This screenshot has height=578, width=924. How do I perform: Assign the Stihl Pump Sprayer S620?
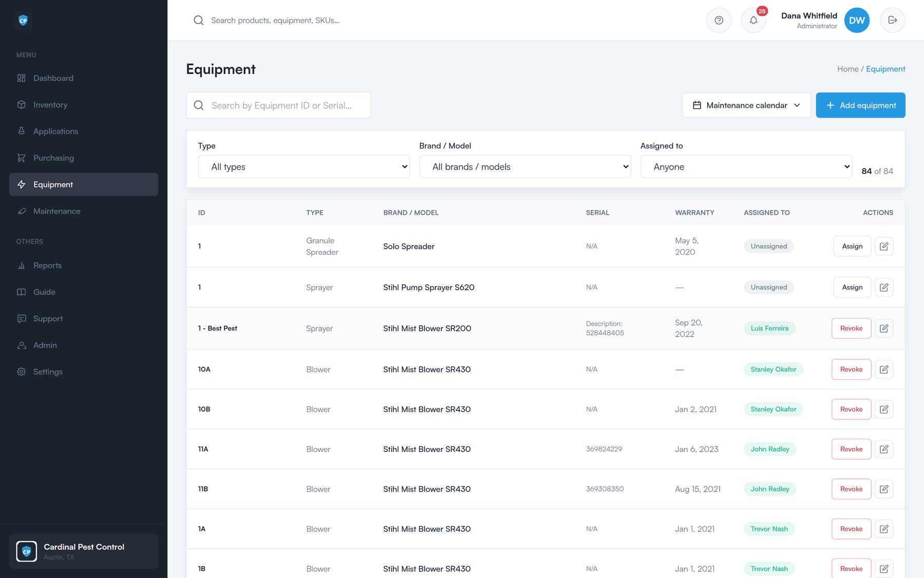pos(852,287)
